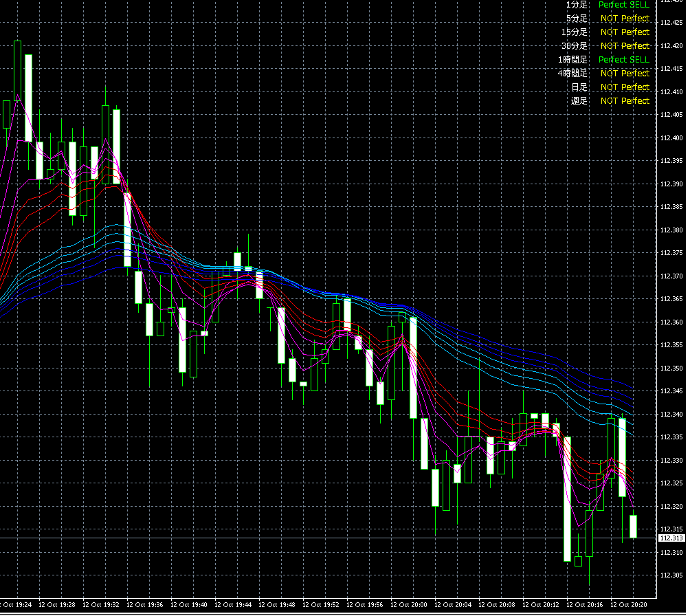Screen dimensions: 690x616
Task: Click the current price tag 112.313
Action: click(x=671, y=538)
